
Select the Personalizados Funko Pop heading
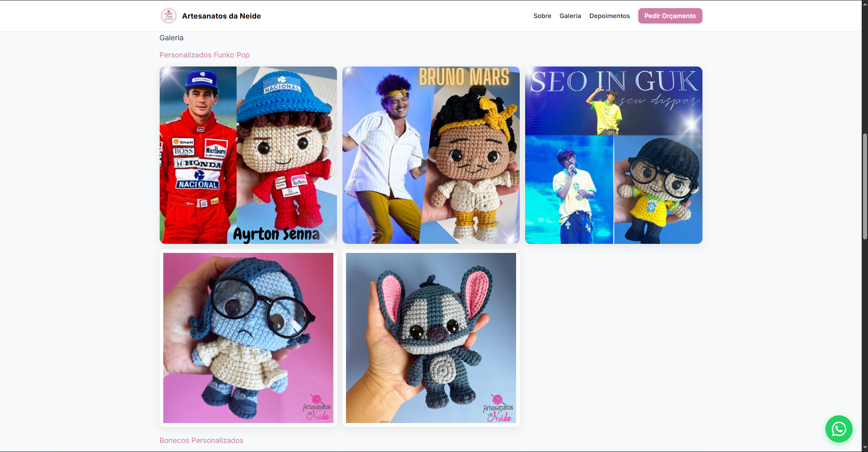pyautogui.click(x=204, y=55)
